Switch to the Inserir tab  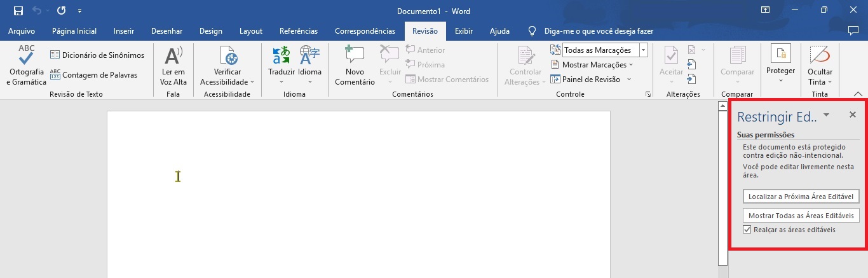pos(124,31)
